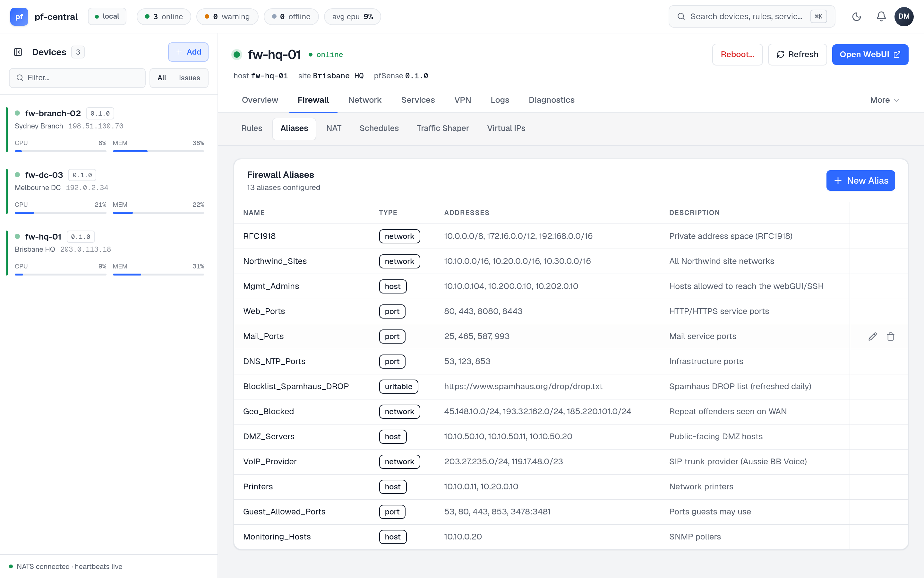The image size is (924, 578).
Task: Select the fw-branch-02 device
Action: coord(109,130)
